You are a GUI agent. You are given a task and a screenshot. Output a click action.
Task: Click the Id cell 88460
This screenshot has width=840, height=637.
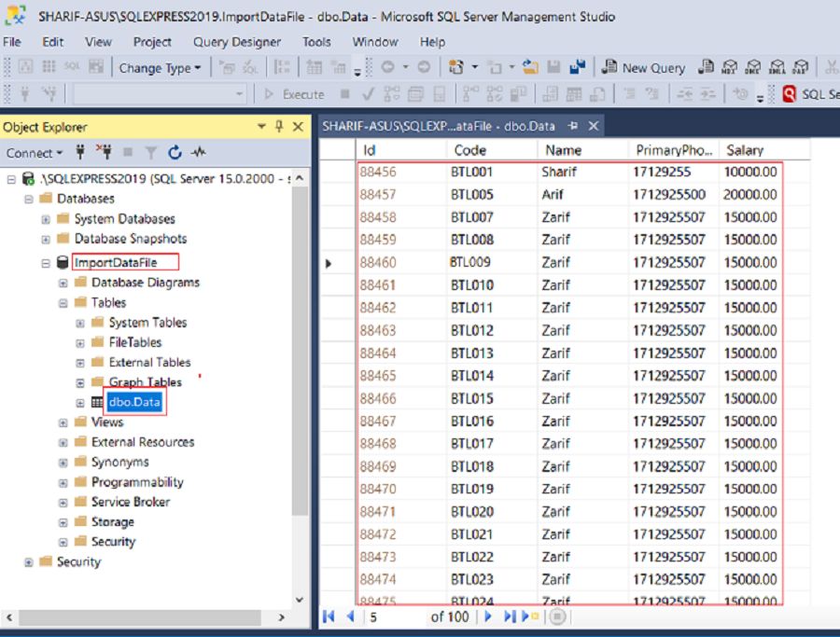pos(401,262)
